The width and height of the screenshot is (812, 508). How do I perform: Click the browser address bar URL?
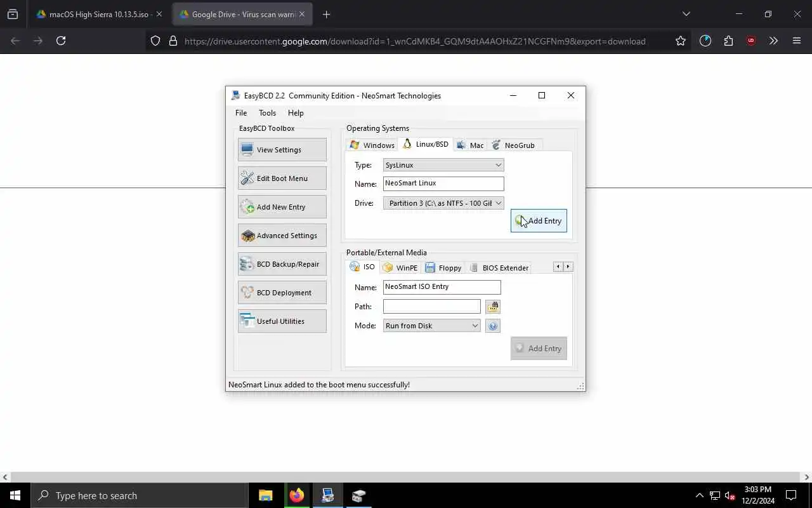pyautogui.click(x=415, y=41)
